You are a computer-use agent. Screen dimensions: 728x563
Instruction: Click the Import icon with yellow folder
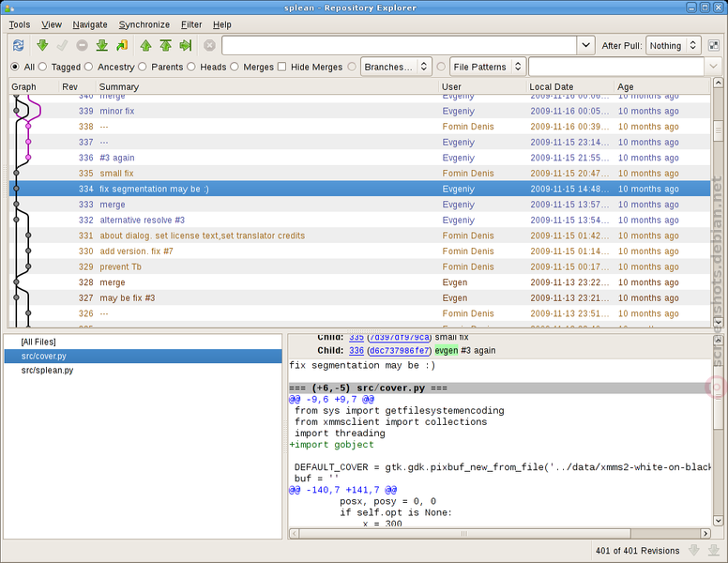point(122,45)
